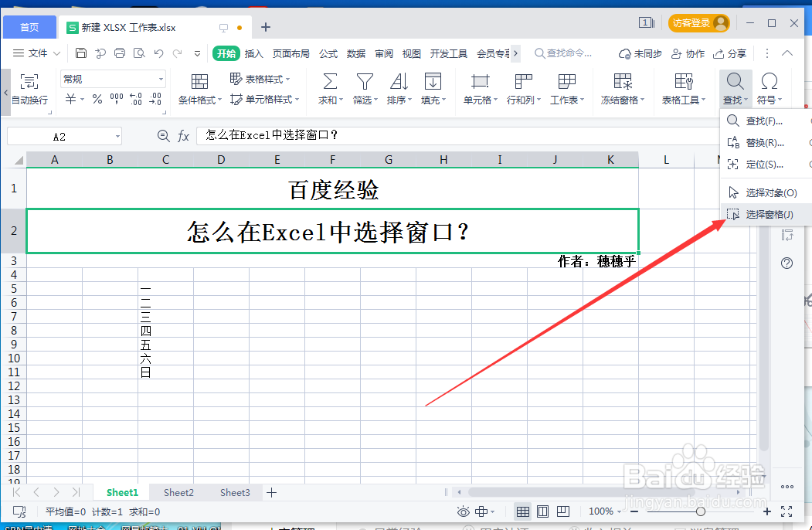This screenshot has width=812, height=530.
Task: Switch to Page Layout view in status bar
Action: pos(542,512)
